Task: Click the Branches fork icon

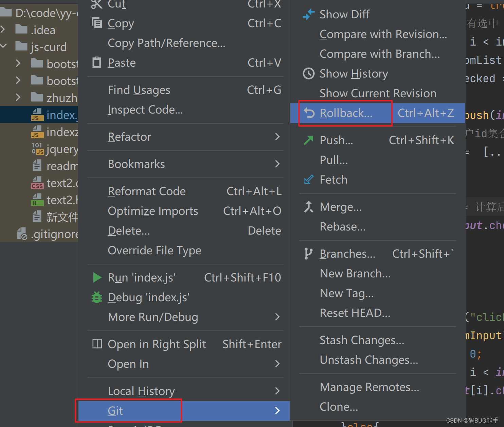Action: (x=308, y=253)
